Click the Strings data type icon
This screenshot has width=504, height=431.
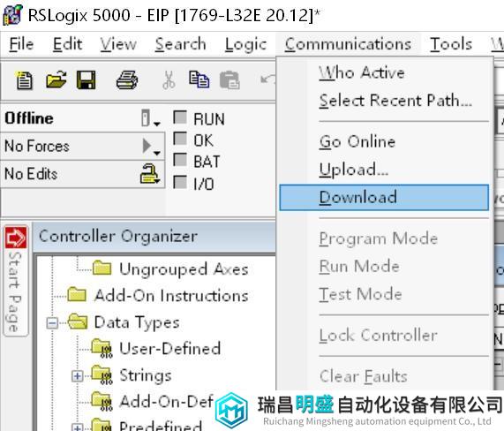[x=102, y=375]
